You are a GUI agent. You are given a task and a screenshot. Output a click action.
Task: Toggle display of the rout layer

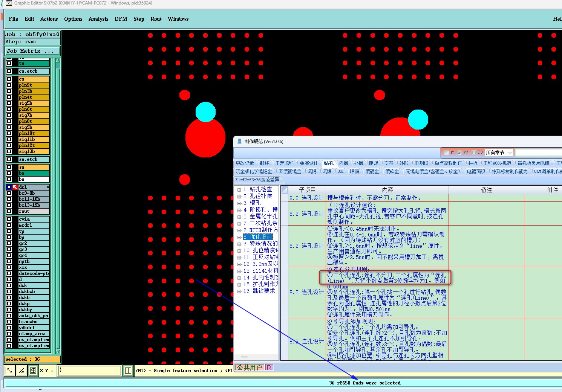(9, 211)
